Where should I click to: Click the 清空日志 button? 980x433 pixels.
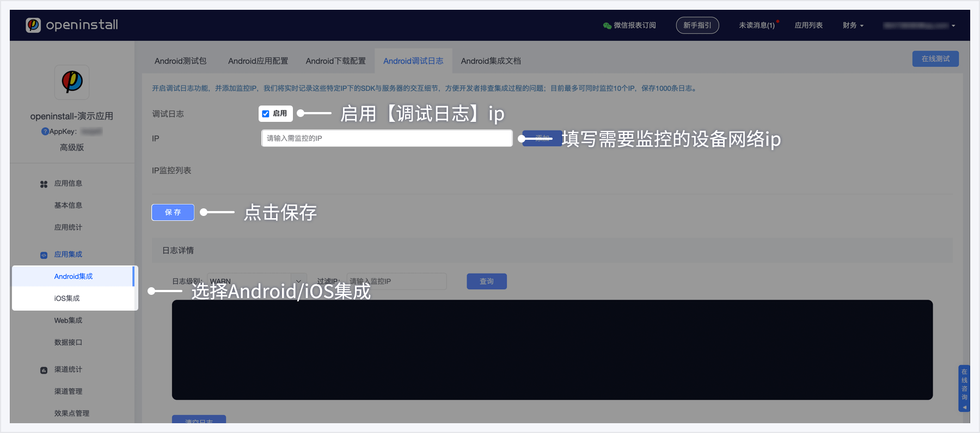click(199, 420)
